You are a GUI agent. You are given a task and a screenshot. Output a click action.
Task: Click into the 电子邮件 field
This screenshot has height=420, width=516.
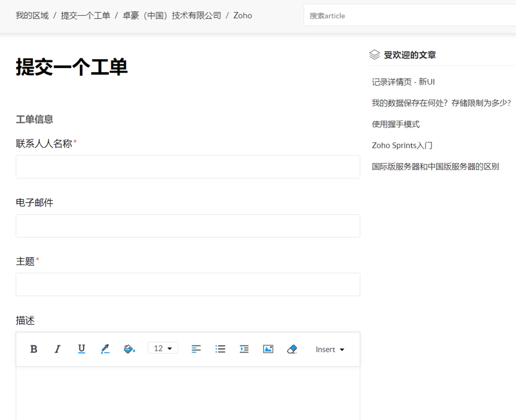[x=188, y=226]
